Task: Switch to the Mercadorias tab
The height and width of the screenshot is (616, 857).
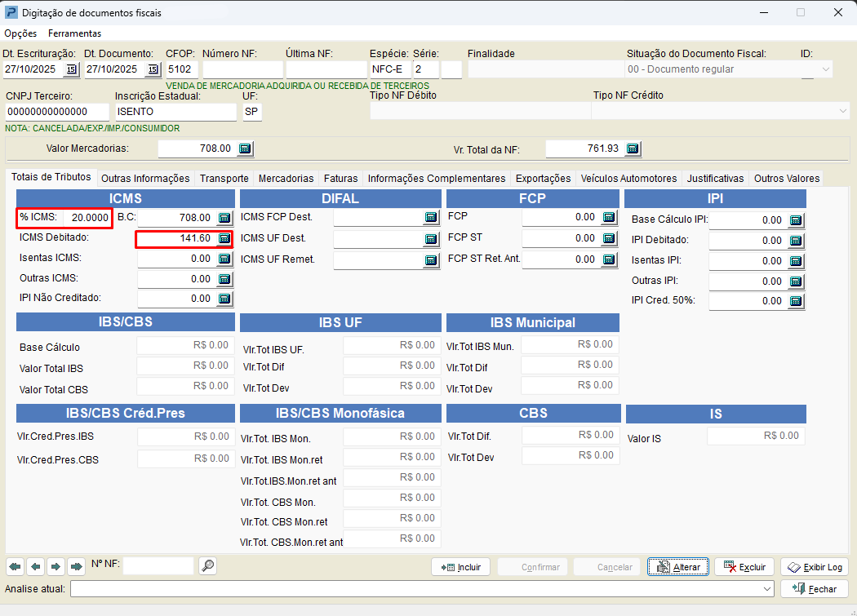Action: [286, 178]
